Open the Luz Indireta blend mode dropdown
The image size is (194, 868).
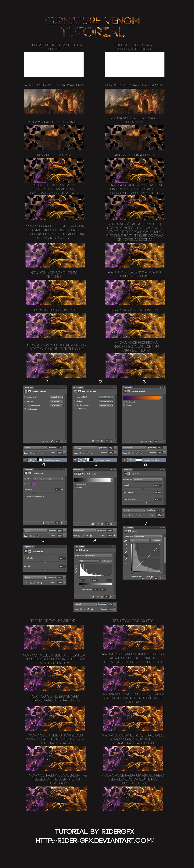coord(134,448)
